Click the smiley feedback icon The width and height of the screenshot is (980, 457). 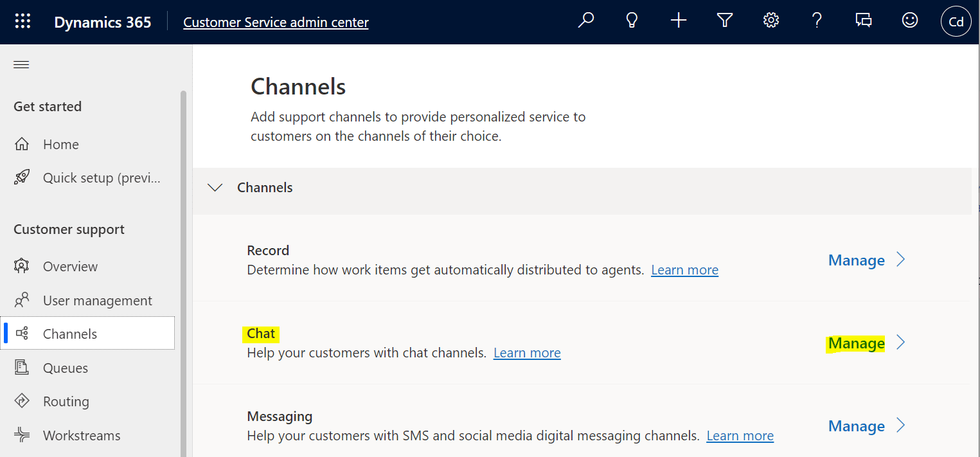909,21
